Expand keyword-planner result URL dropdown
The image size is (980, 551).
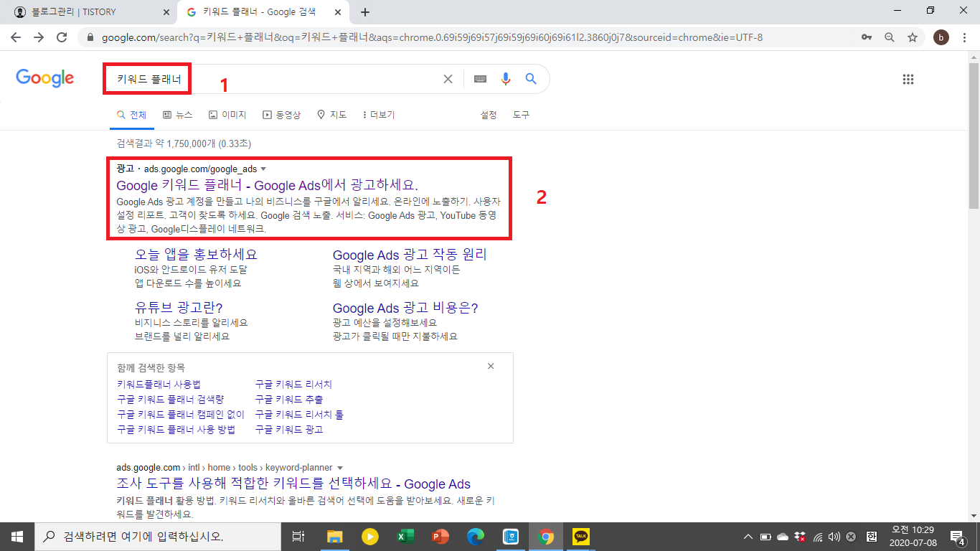tap(340, 468)
